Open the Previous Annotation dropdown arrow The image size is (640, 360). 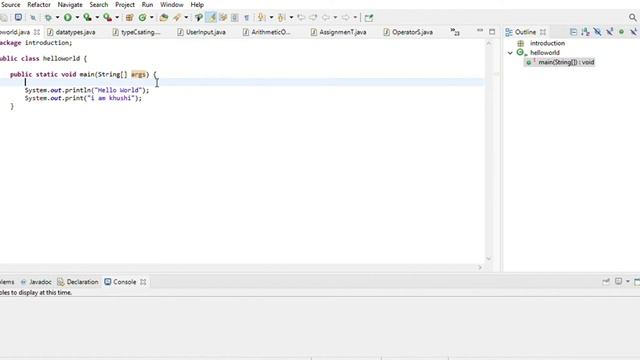(x=291, y=18)
